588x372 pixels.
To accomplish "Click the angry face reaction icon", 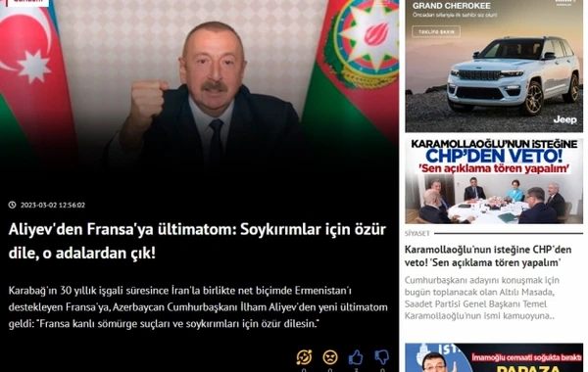I will 330,357.
